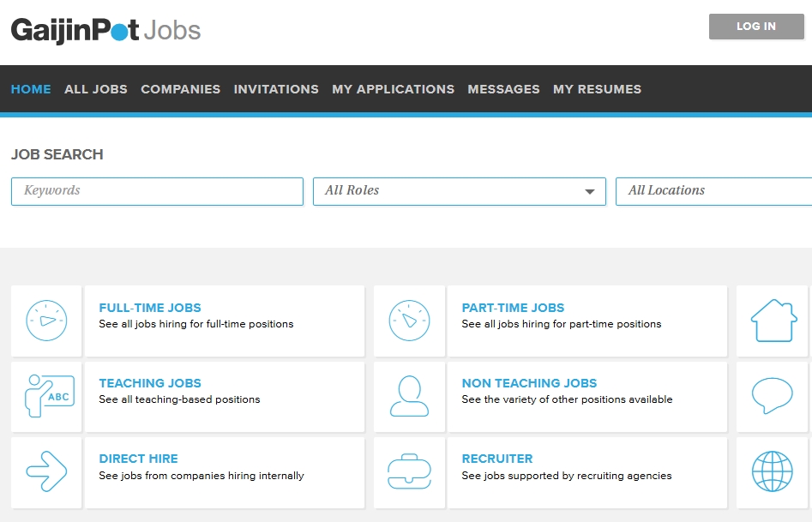
Task: Open Messages in the navigation bar
Action: (504, 89)
